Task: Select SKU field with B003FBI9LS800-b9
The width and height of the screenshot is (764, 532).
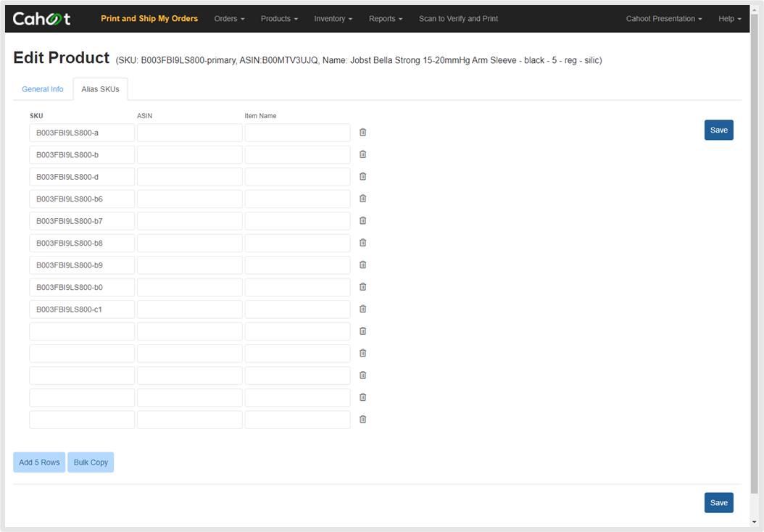Action: [82, 265]
